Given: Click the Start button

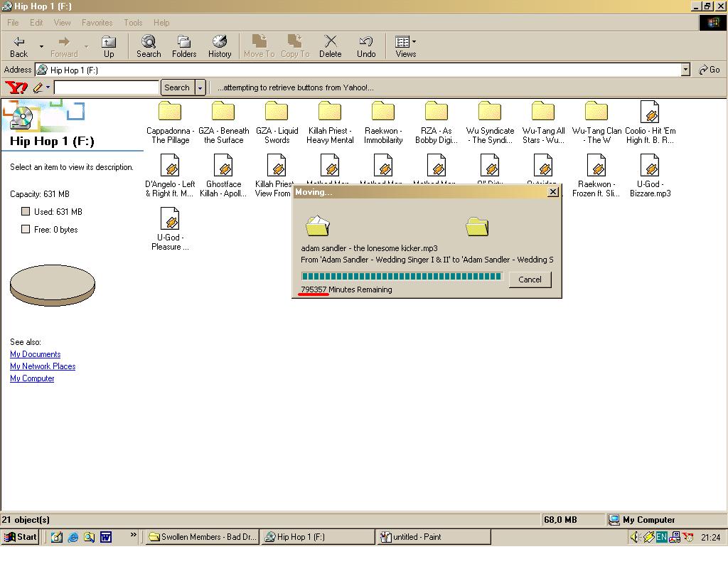Looking at the screenshot, I should (20, 537).
